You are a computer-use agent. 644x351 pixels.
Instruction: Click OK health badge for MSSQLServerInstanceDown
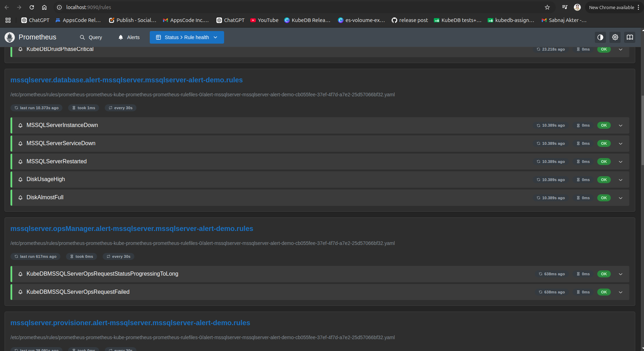point(604,126)
